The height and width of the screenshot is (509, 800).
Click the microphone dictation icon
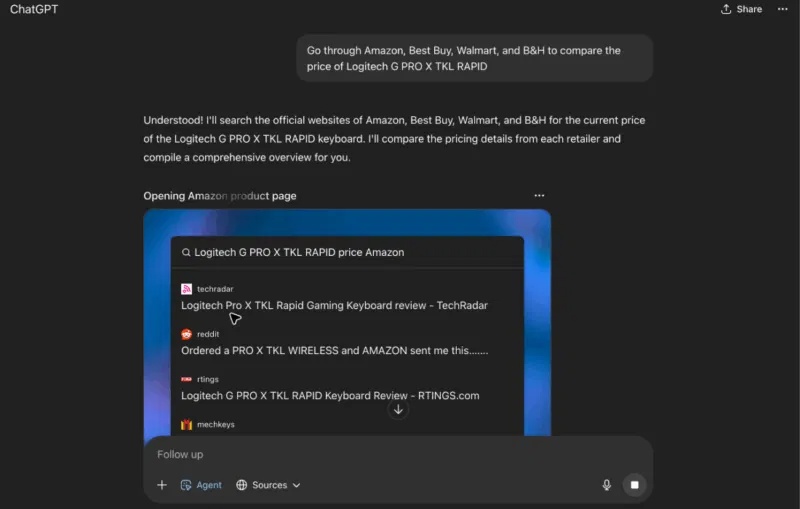606,485
